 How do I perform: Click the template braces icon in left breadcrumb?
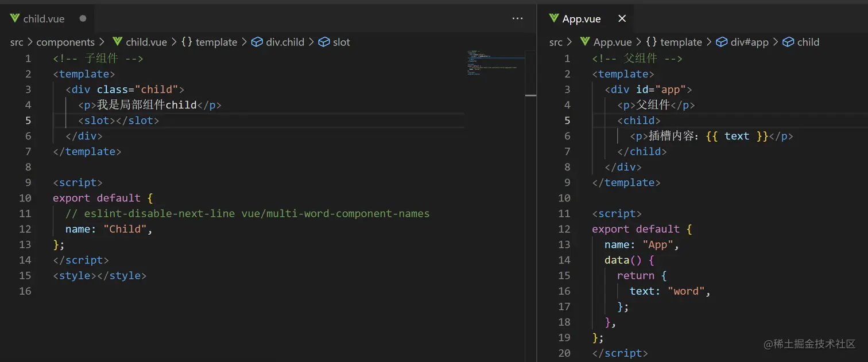click(x=187, y=42)
